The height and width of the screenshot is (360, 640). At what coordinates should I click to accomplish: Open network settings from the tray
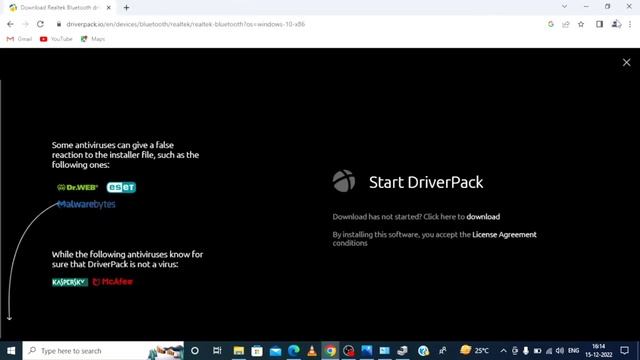point(549,351)
